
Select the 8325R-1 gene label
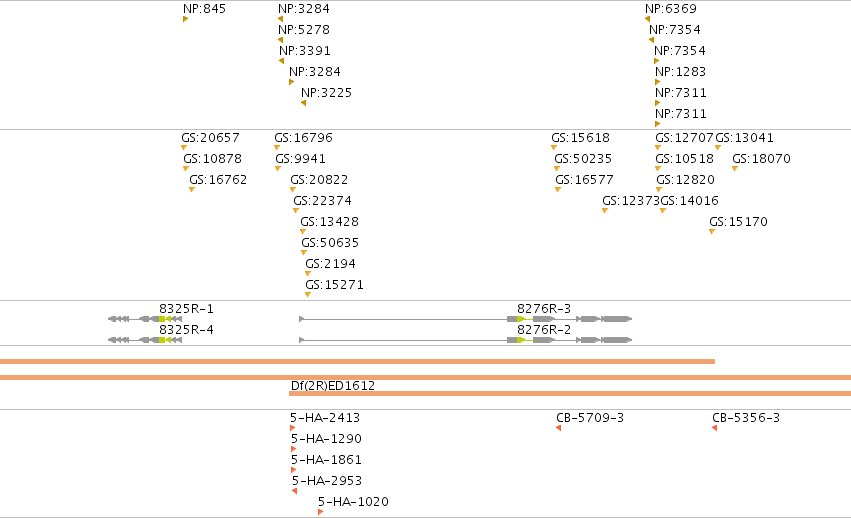pyautogui.click(x=186, y=309)
